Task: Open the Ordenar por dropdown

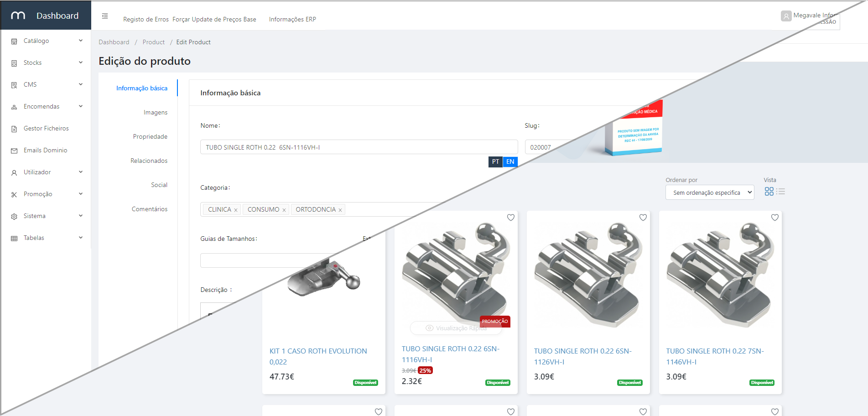Action: coord(710,192)
